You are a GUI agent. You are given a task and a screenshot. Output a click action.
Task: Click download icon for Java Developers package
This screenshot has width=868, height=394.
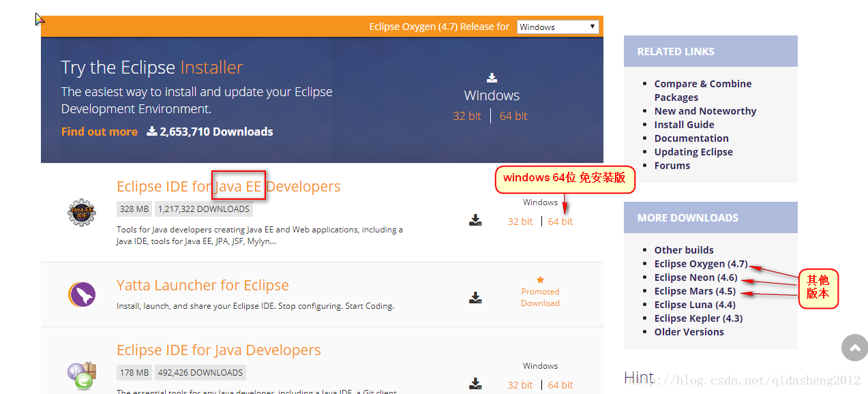[x=476, y=383]
